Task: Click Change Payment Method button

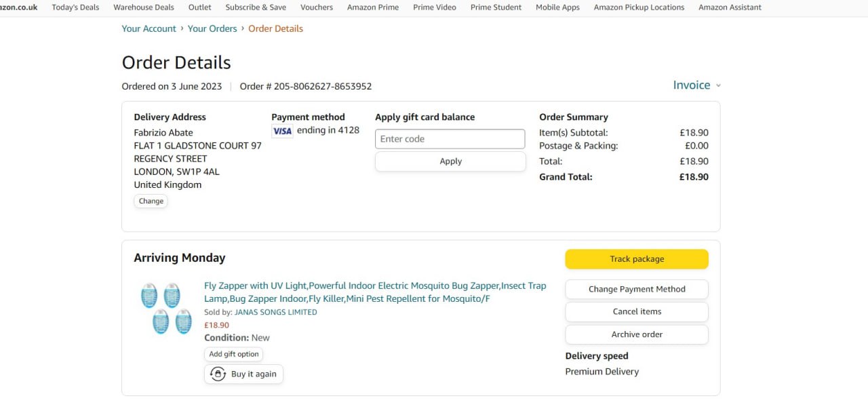Action: coord(636,289)
